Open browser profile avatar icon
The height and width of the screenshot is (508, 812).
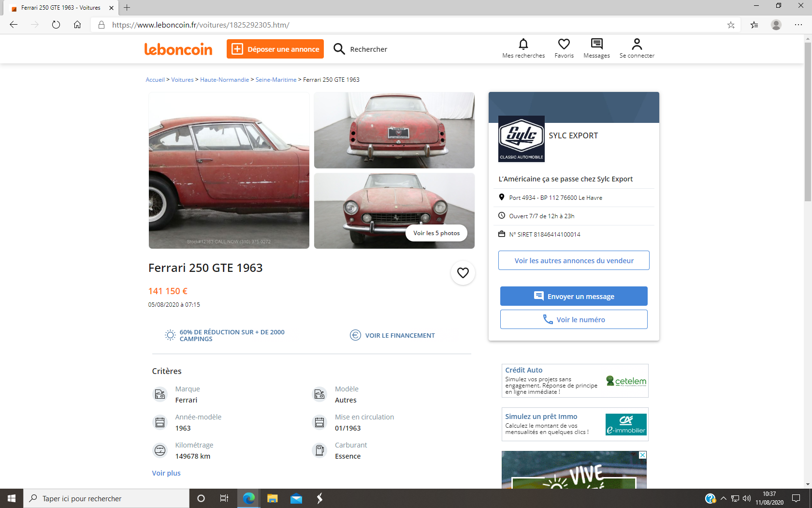pos(776,25)
